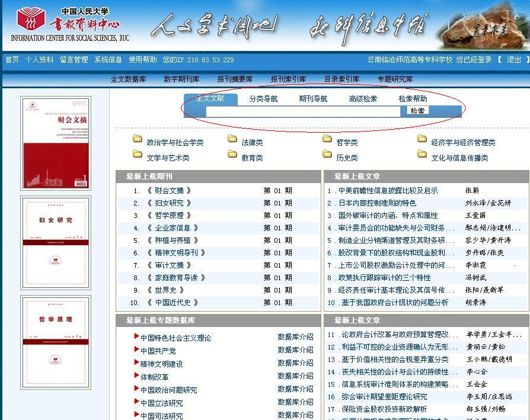Click the 哲学类 folder icon

(327, 139)
